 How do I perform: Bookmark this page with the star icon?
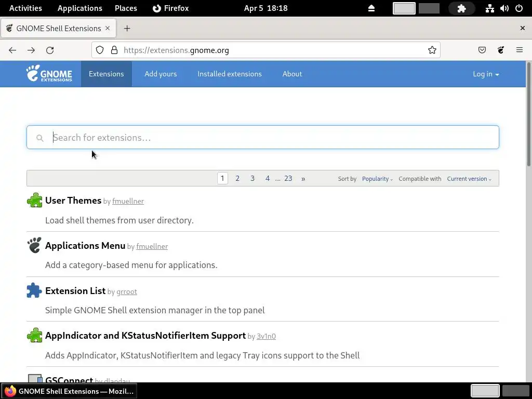(432, 50)
